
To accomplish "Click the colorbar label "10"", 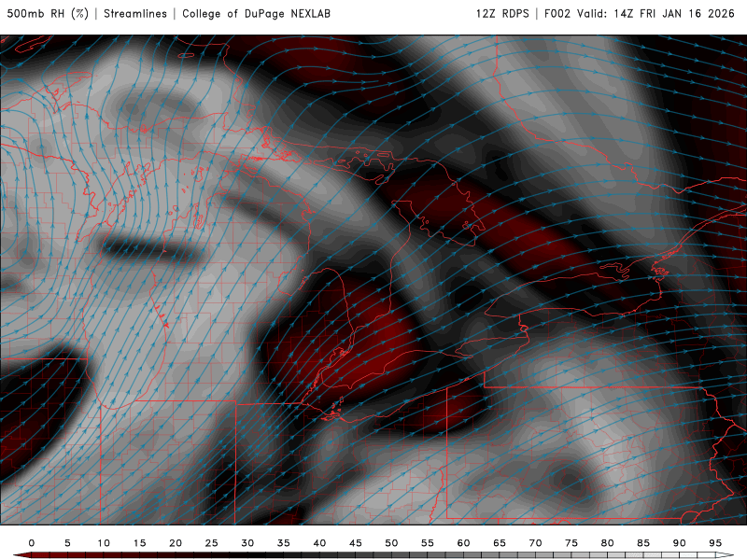I will [104, 543].
